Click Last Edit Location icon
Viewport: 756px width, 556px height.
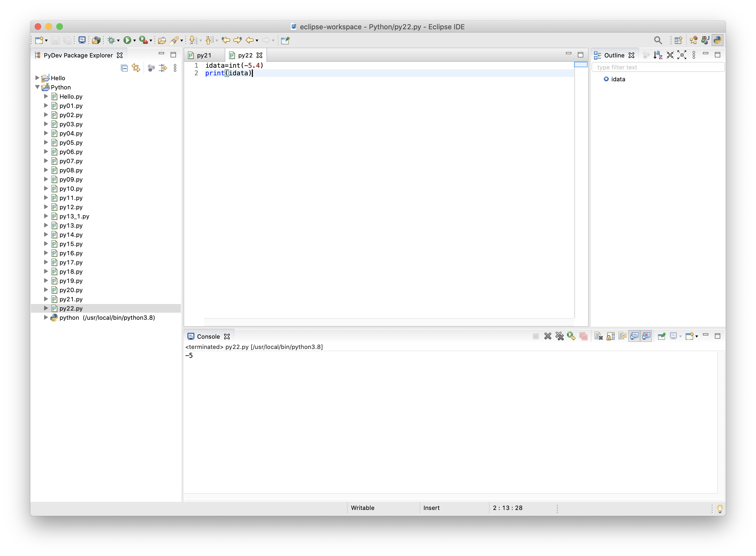click(226, 40)
